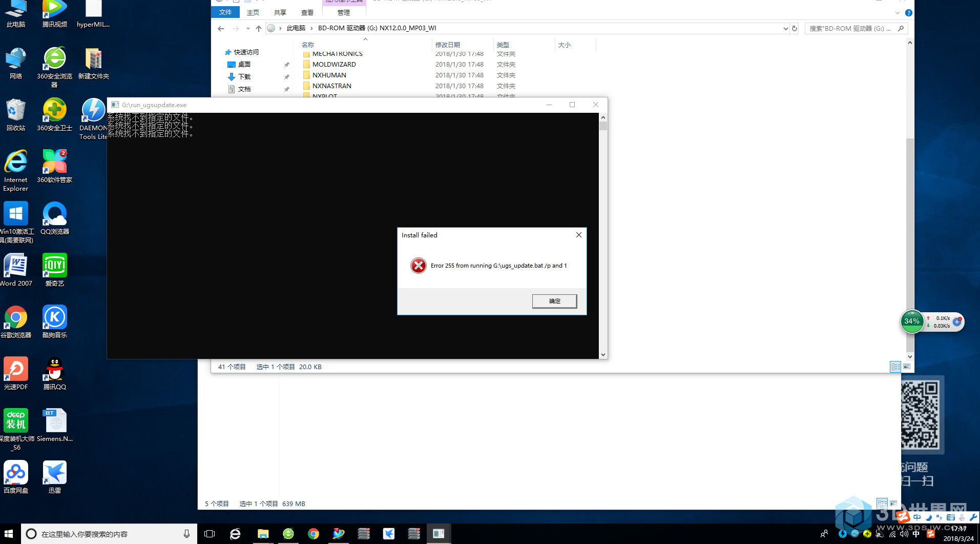Click the 确定 button in Install failed dialog
This screenshot has width=980, height=544.
(x=554, y=301)
